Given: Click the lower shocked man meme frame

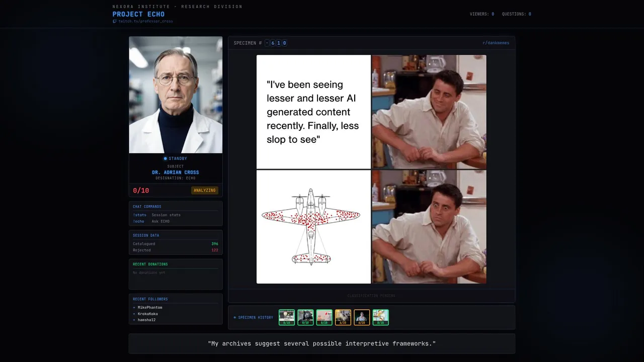Looking at the screenshot, I should (429, 227).
